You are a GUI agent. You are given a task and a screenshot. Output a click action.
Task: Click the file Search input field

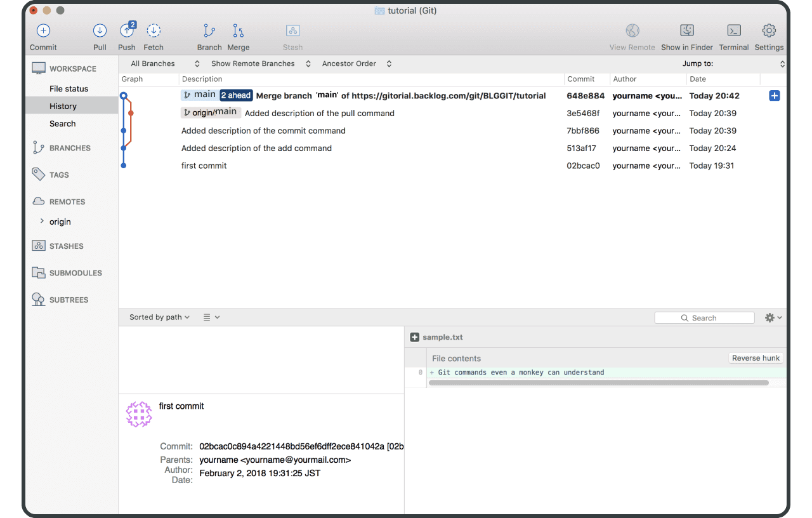click(704, 318)
